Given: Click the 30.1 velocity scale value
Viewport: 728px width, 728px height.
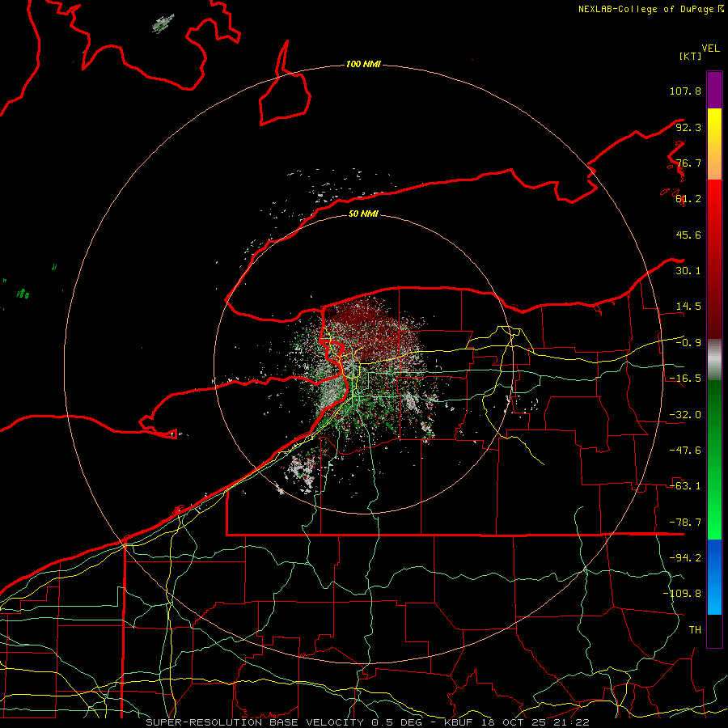Looking at the screenshot, I should coord(688,271).
